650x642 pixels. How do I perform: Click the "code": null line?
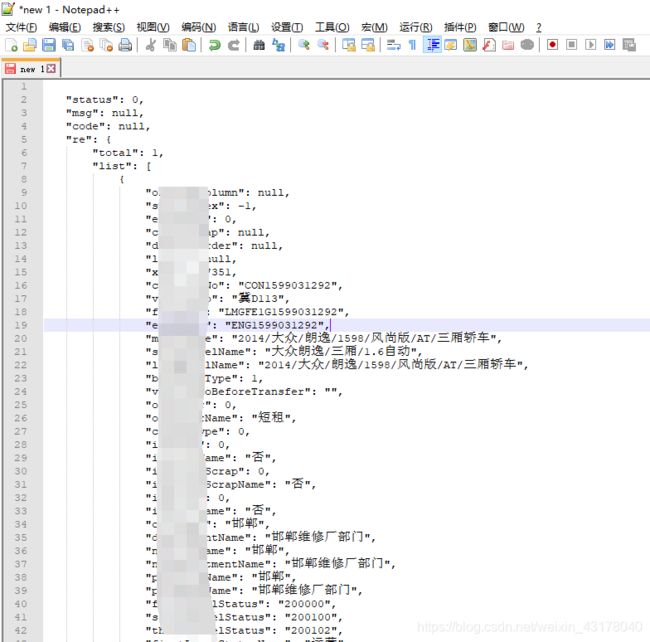coord(108,126)
